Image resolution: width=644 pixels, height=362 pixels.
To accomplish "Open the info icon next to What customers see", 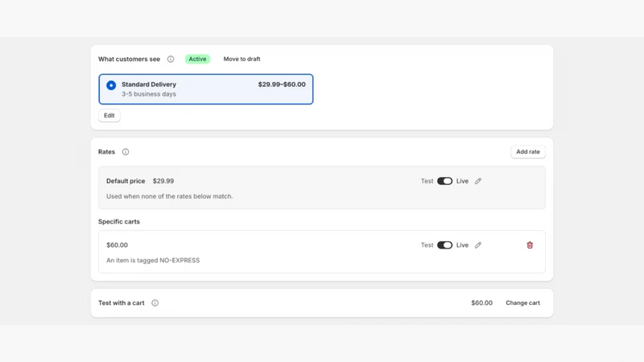I will (x=171, y=59).
